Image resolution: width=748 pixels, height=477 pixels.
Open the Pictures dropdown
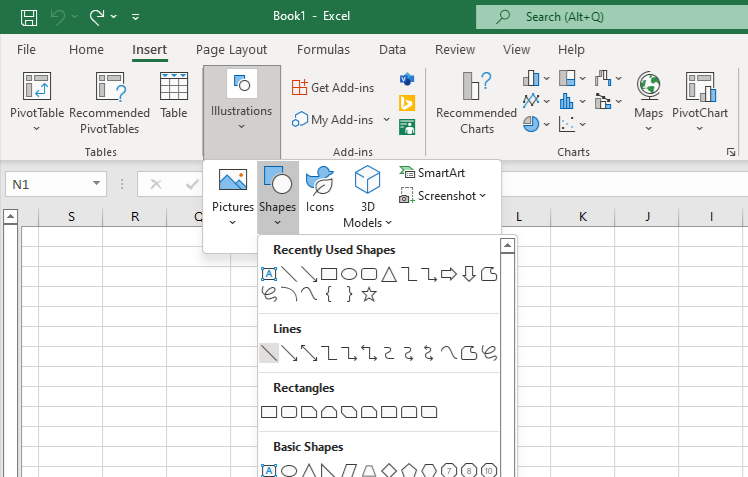coord(233,196)
